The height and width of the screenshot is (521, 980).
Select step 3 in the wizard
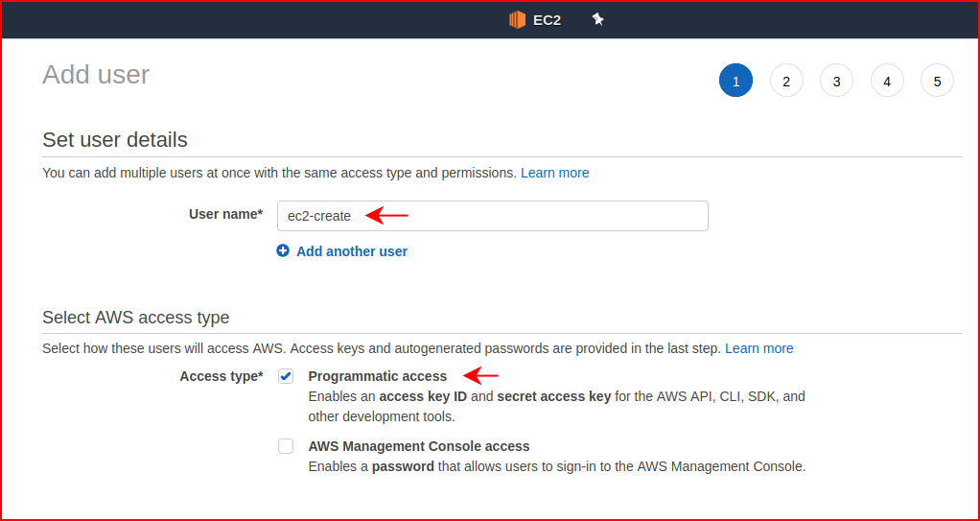coord(836,81)
